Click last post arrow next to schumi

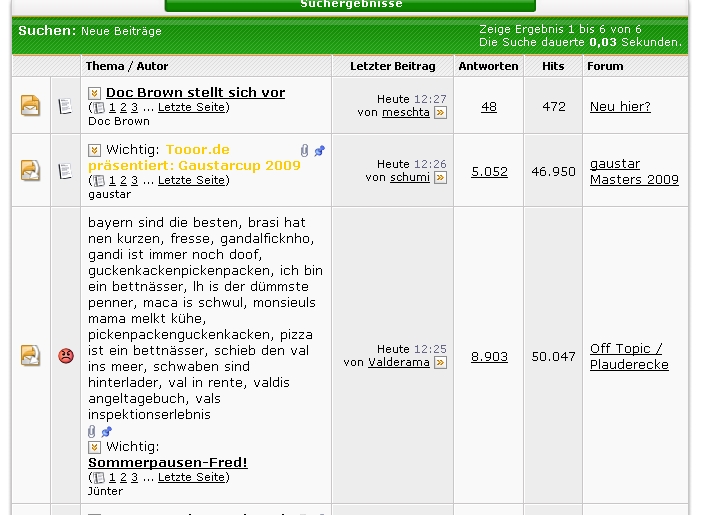[440, 178]
